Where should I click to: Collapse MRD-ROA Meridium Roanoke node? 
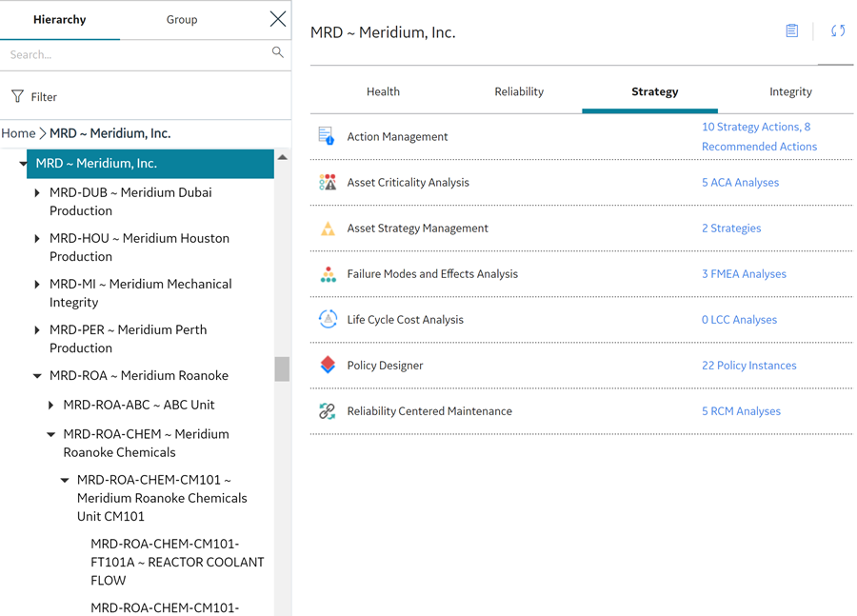(x=37, y=376)
